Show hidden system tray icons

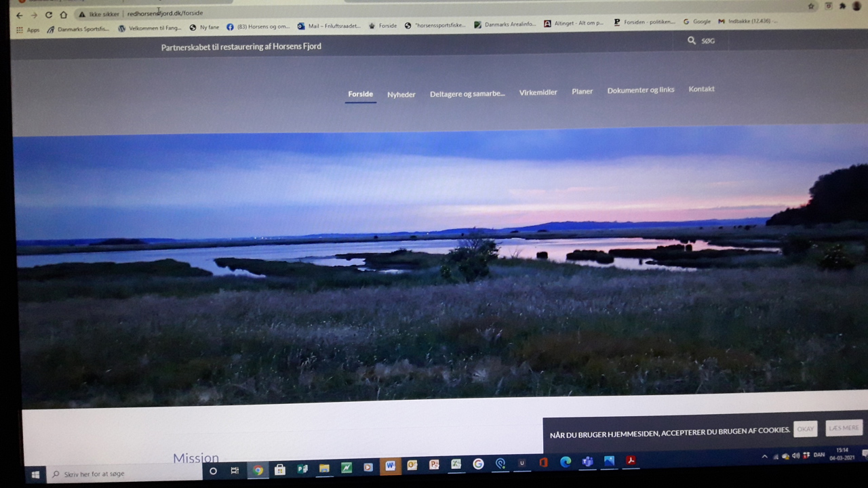pyautogui.click(x=764, y=457)
